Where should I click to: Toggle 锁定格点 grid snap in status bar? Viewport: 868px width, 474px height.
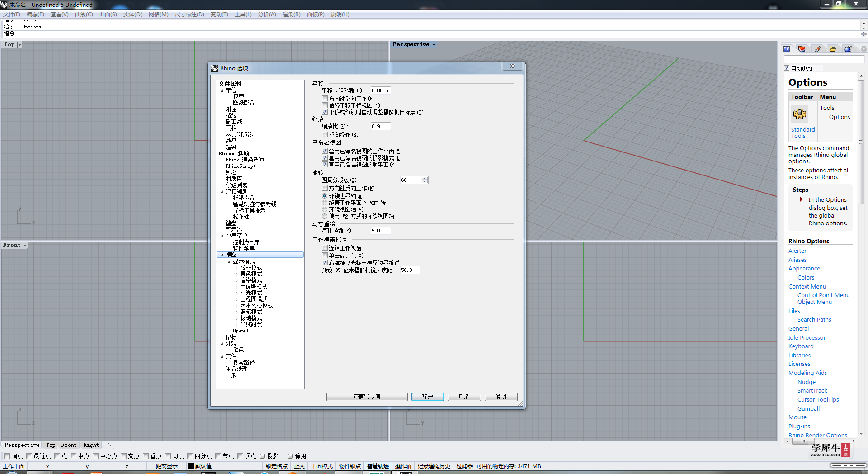(277, 466)
